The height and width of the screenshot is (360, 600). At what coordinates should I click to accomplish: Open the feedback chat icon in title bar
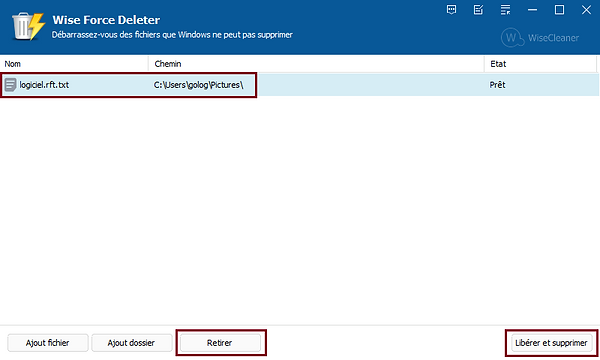point(452,10)
